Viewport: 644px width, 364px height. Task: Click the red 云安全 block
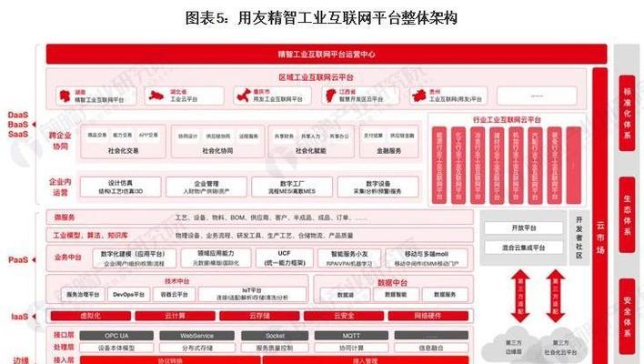pyautogui.click(x=344, y=316)
